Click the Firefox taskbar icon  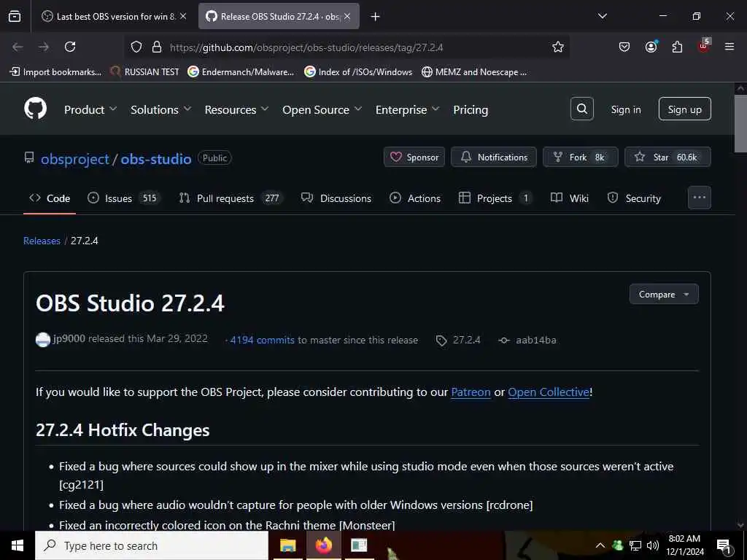(x=323, y=545)
